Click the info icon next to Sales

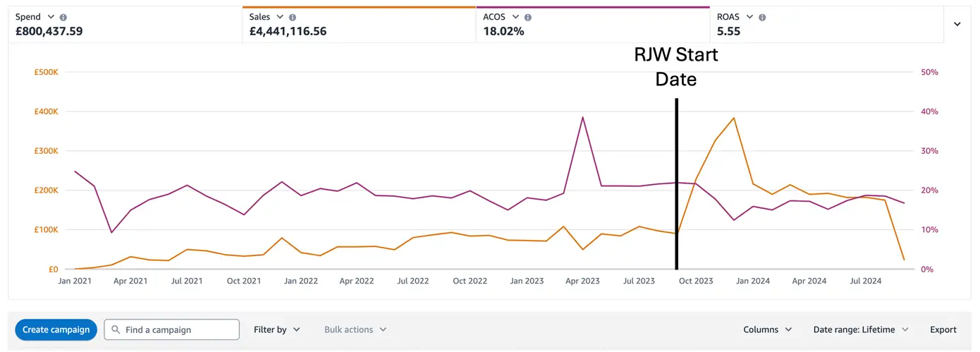[293, 17]
